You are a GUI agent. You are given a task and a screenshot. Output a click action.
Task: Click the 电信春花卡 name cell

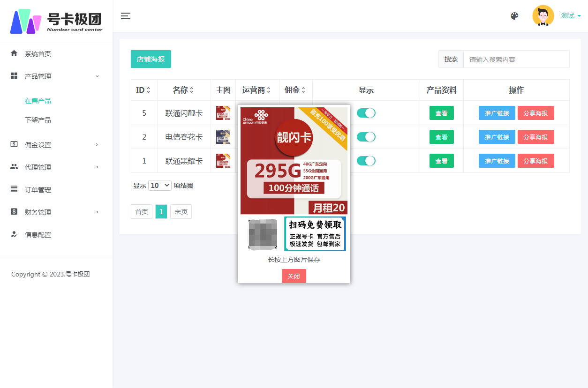[x=184, y=137]
